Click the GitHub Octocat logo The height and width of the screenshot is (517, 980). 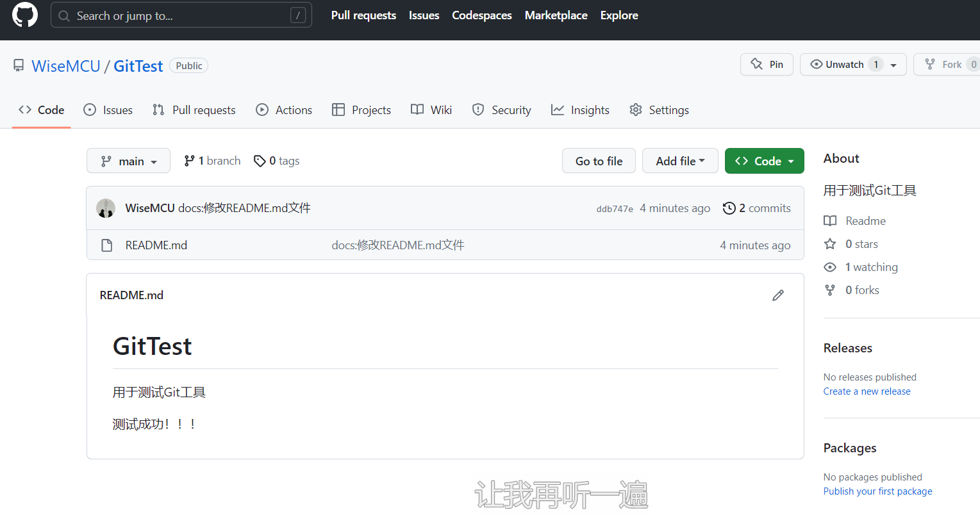25,15
